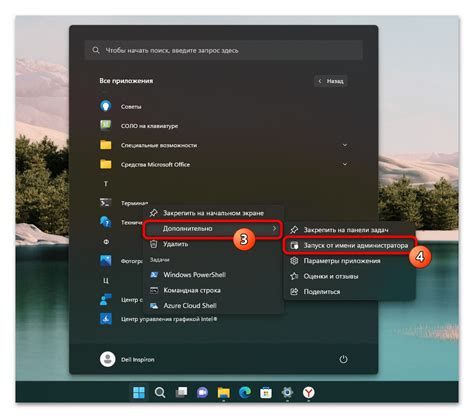The width and height of the screenshot is (474, 418).
Task: Open the СОЛО на клавиатуре app icon
Action: (106, 125)
